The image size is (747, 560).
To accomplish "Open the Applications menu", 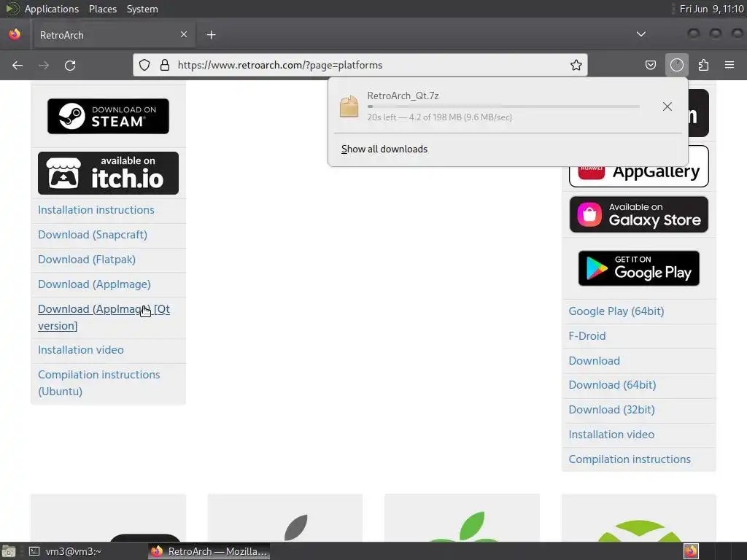I will tap(52, 9).
